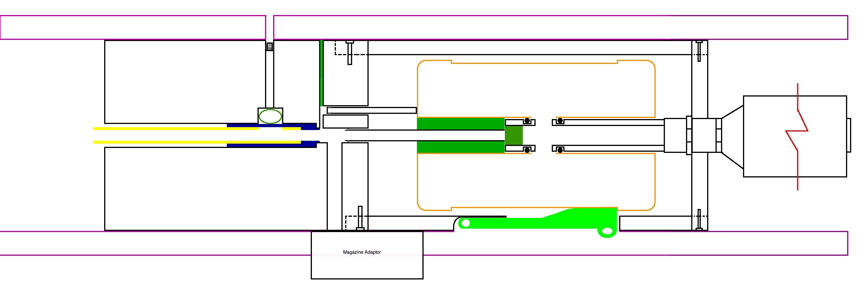Screen dimensions: 868x289
Task: Select the large lower-left black rectangle block
Action: (x=216, y=188)
